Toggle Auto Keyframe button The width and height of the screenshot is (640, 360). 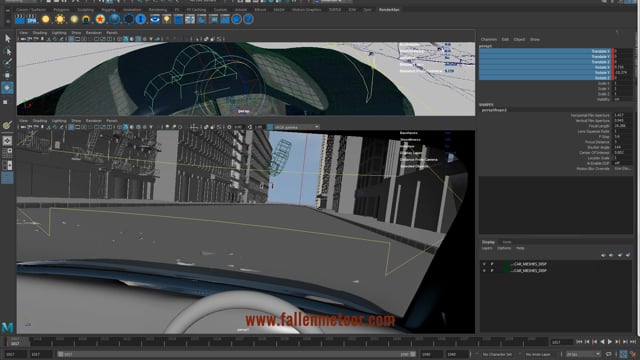point(623,354)
